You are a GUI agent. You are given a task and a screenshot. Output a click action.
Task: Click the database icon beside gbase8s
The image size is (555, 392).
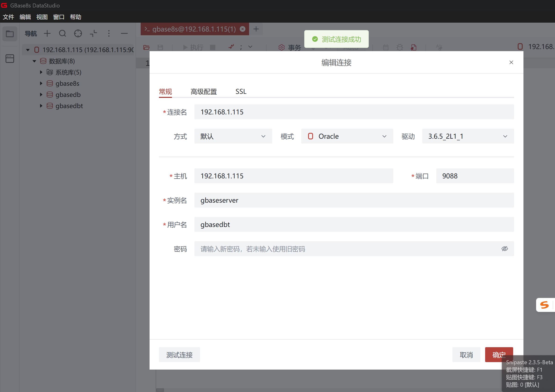point(50,83)
